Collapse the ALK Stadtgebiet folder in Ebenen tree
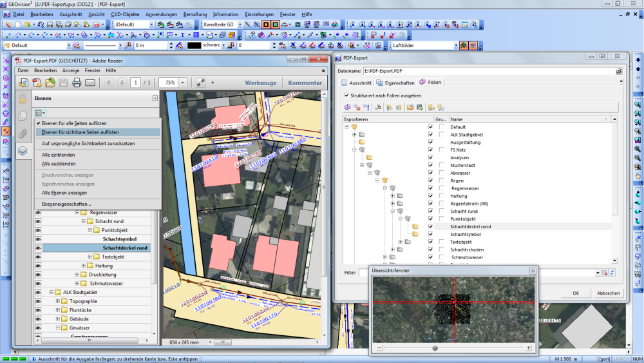The image size is (644, 363). click(x=52, y=292)
